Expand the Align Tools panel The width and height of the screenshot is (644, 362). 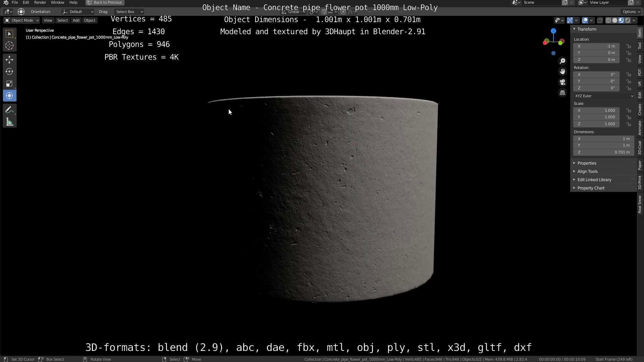click(x=587, y=172)
